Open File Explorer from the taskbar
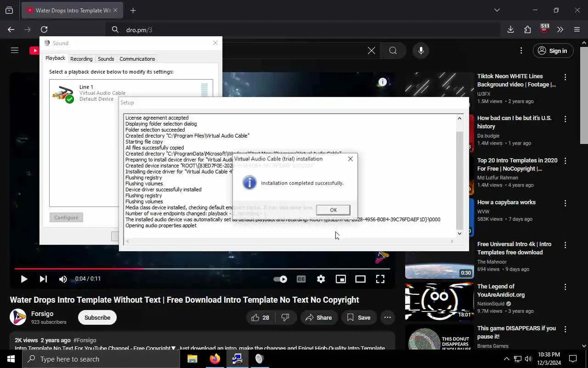This screenshot has height=368, width=588. pyautogui.click(x=192, y=359)
